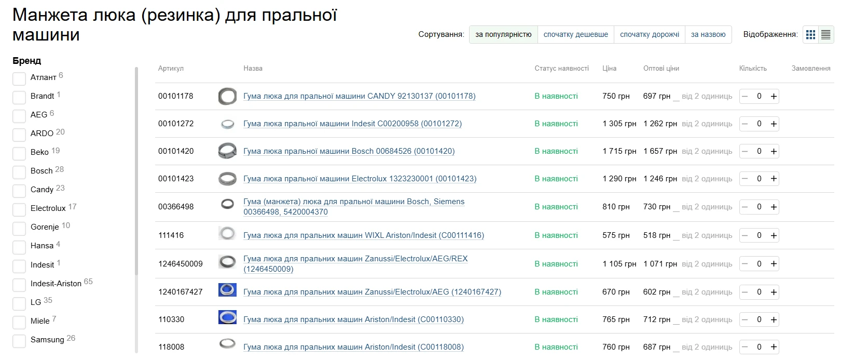Increase quantity for Indesit C00200958 gasket
868x360 pixels.
pos(774,124)
